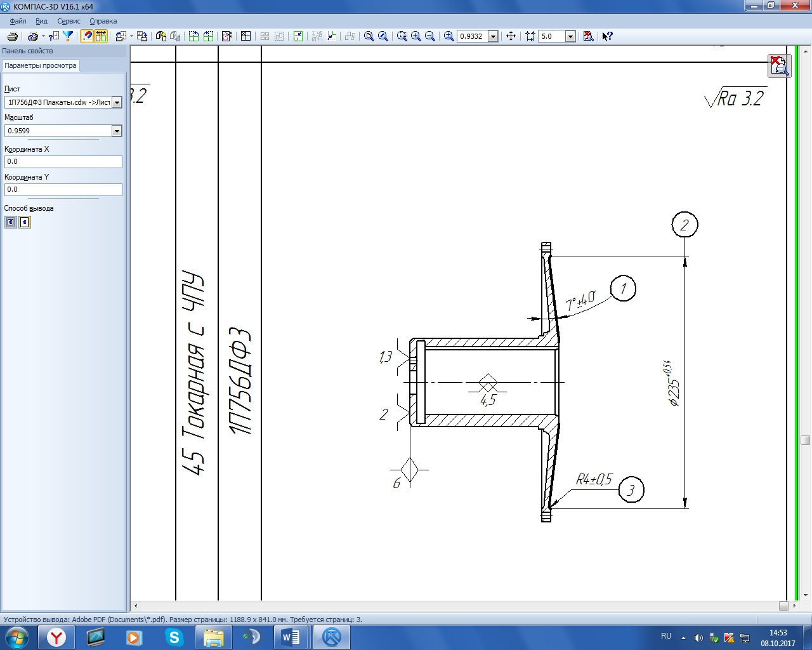The image size is (812, 650).
Task: Click the magnifier with blue lens icon
Action: [383, 36]
